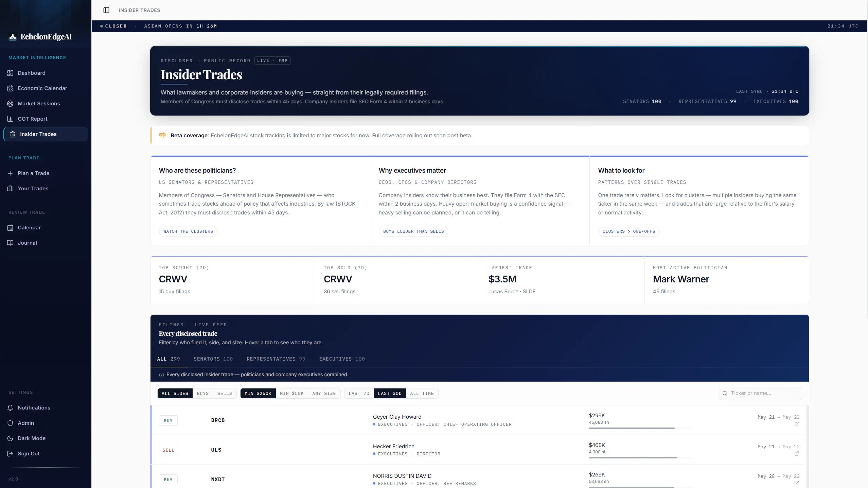Set time range to LAST 7D
This screenshot has width=868, height=488.
pyautogui.click(x=359, y=394)
